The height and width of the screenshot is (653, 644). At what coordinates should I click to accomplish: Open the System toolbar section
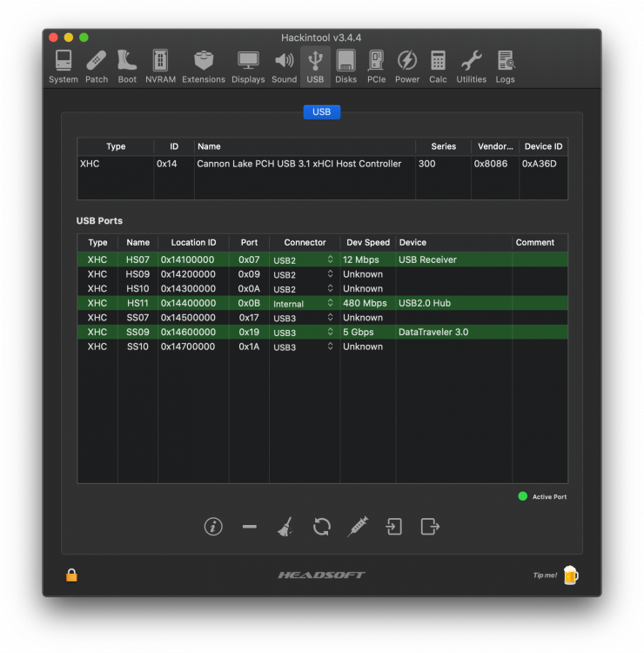(64, 67)
